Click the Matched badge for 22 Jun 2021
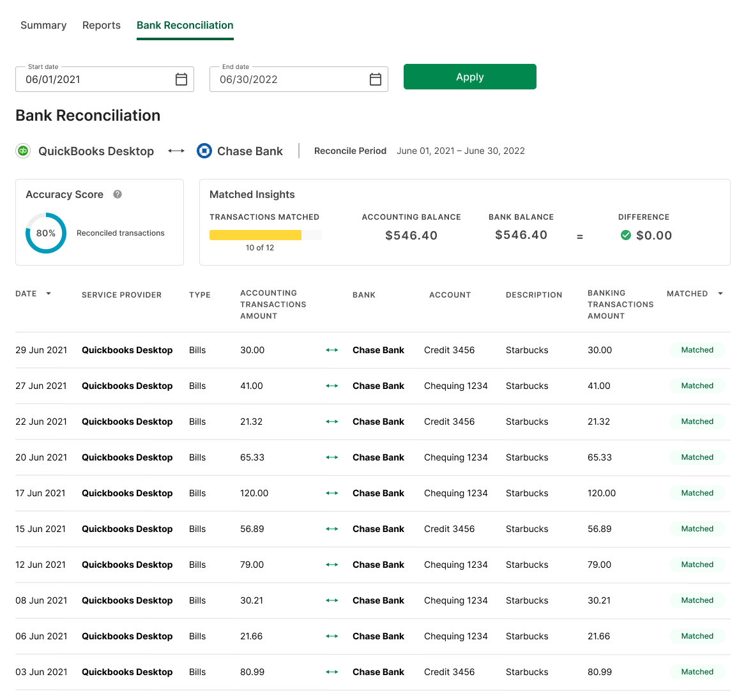This screenshot has width=746, height=700. [697, 421]
